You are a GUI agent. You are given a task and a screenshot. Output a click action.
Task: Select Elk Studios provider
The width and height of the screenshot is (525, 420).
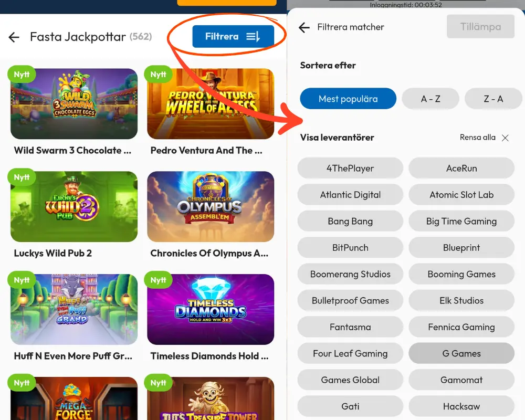461,300
